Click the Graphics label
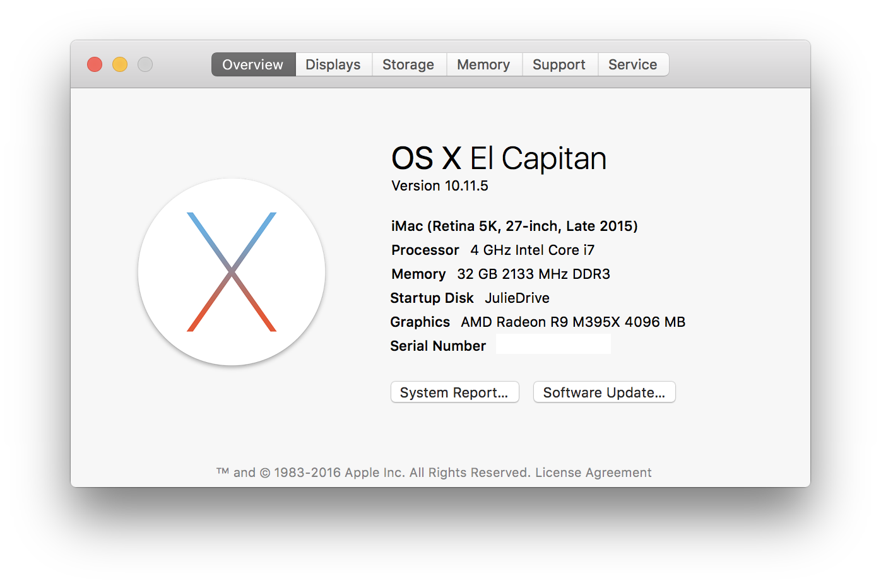The width and height of the screenshot is (881, 588). (x=420, y=322)
